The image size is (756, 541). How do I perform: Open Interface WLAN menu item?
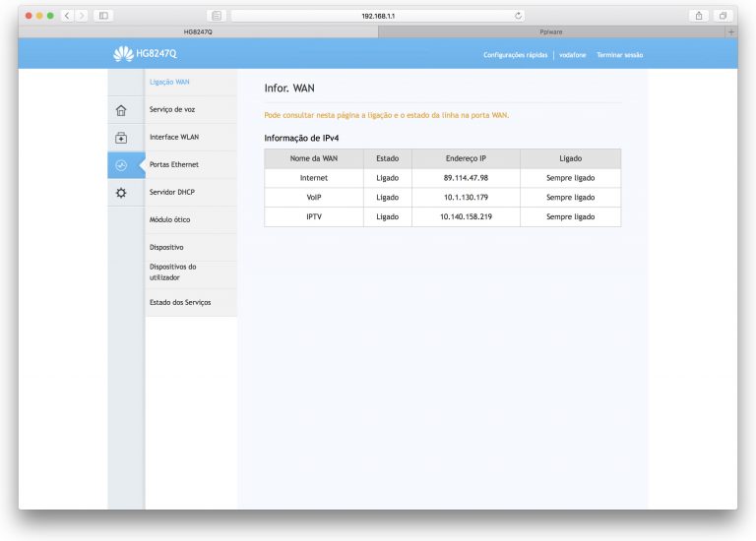pos(174,137)
